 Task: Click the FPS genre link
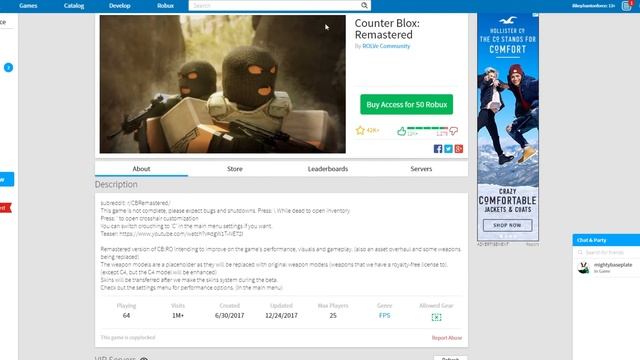384,316
